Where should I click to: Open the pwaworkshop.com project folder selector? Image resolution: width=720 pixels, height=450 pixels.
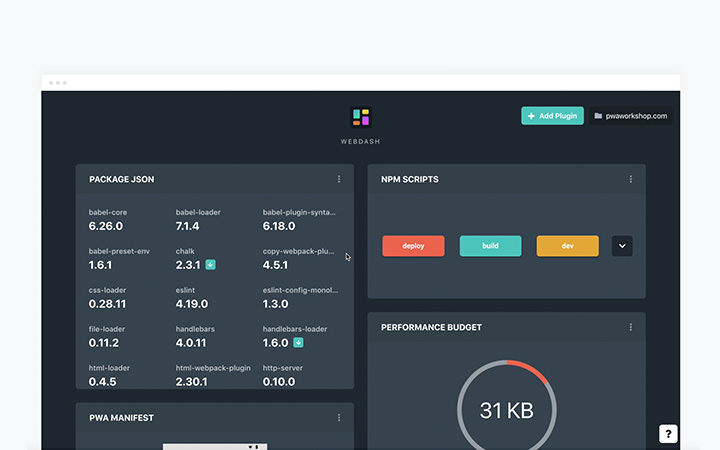[631, 116]
